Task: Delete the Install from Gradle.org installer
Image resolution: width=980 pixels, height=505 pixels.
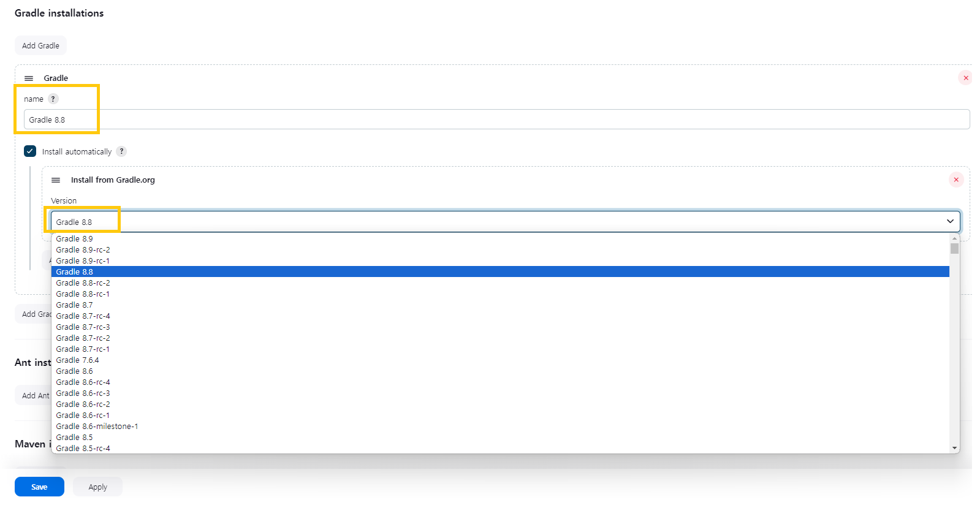Action: pos(956,180)
